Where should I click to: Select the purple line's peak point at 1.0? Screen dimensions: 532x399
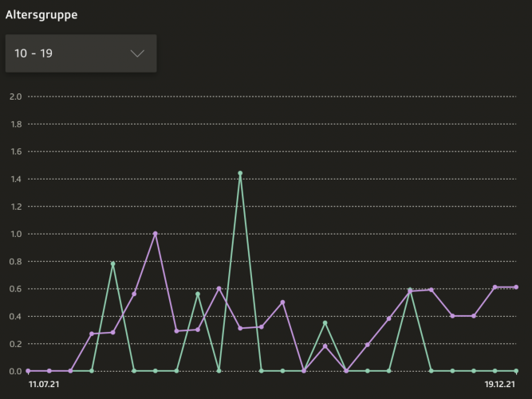point(156,234)
